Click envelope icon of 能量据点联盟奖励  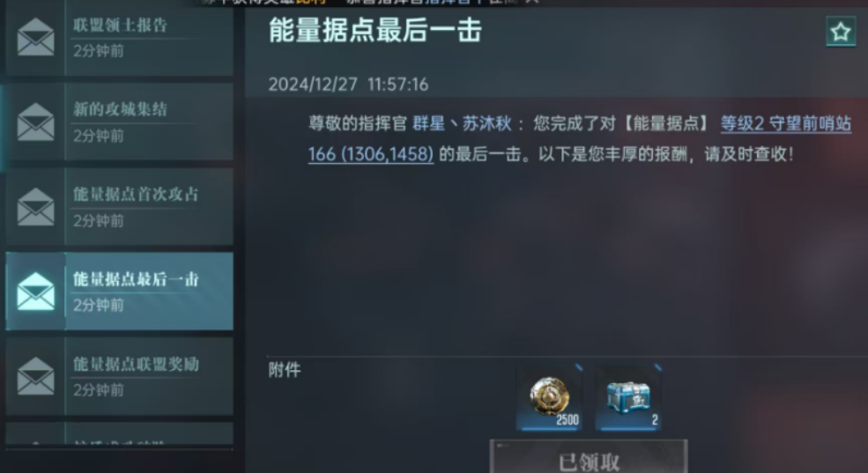35,376
